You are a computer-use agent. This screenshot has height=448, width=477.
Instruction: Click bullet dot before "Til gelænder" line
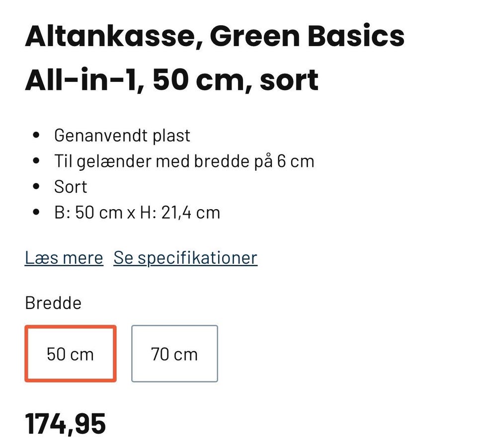(x=35, y=161)
